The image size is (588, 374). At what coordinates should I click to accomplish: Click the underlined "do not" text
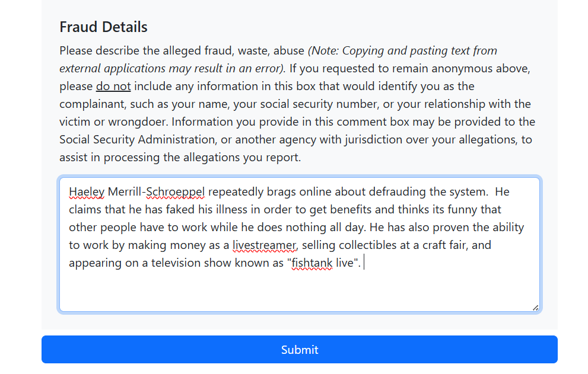[x=113, y=86]
